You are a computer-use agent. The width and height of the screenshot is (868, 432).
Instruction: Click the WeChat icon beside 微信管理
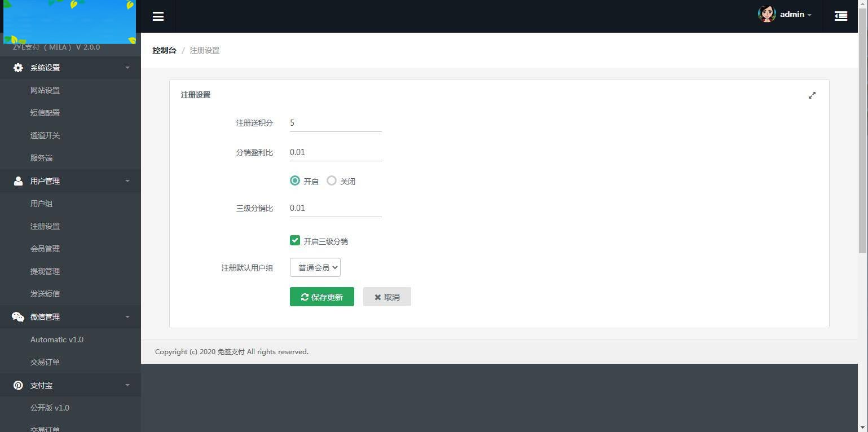(x=18, y=317)
